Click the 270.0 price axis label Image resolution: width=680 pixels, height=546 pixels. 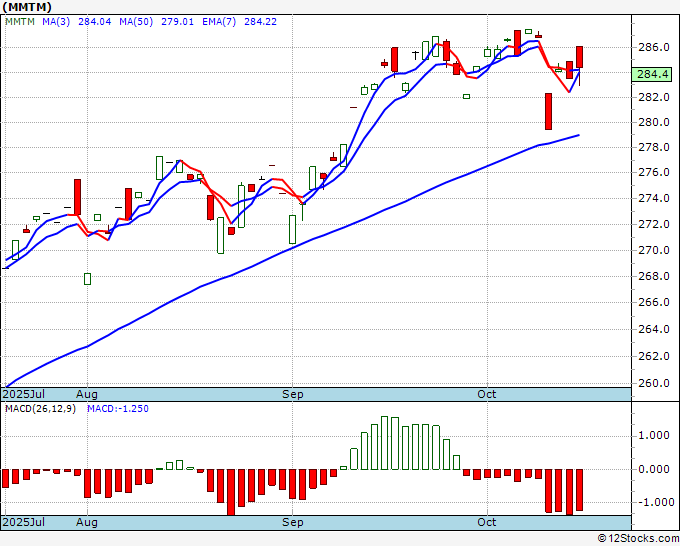pyautogui.click(x=654, y=250)
